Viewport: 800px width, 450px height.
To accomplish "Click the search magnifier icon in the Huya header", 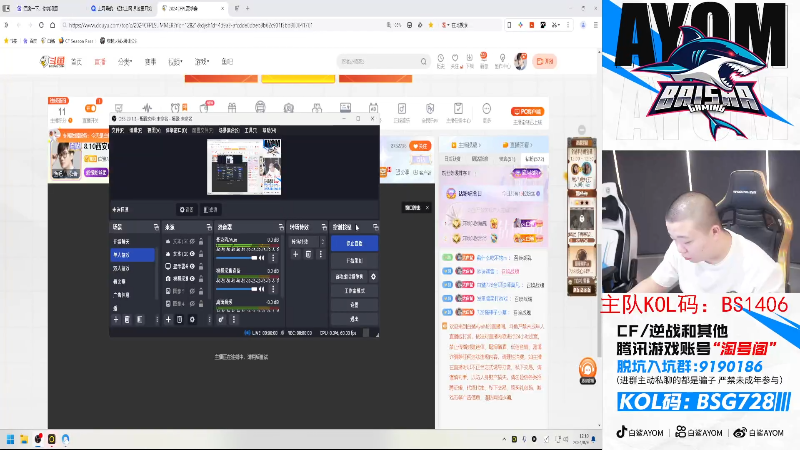I will [x=423, y=61].
